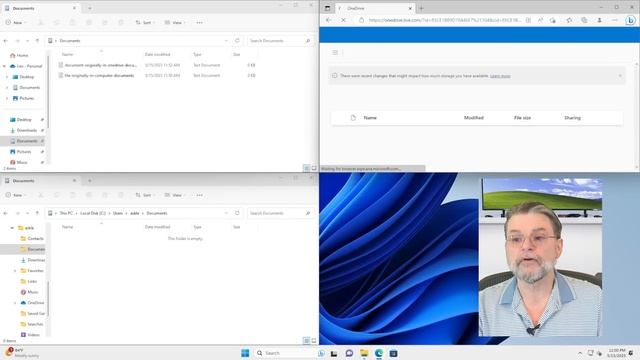Image resolution: width=640 pixels, height=360 pixels.
Task: Click Local Disk (C:) breadcrumb segment
Action: click(x=93, y=213)
